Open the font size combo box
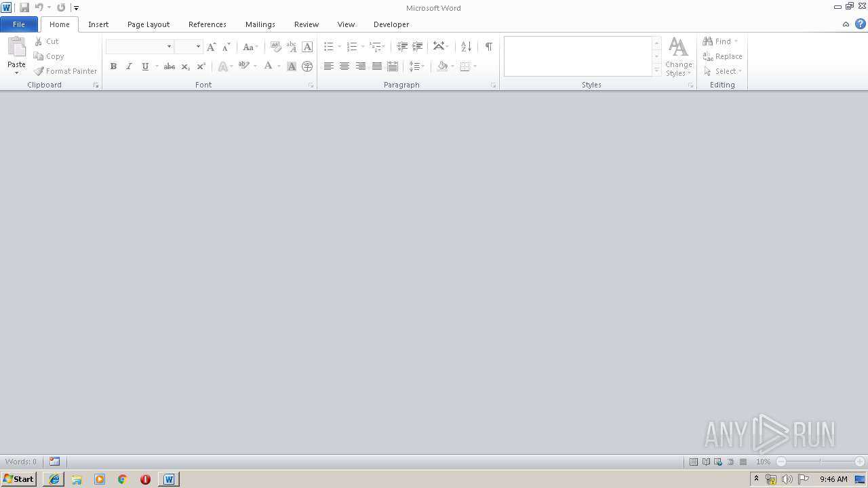 (x=189, y=47)
